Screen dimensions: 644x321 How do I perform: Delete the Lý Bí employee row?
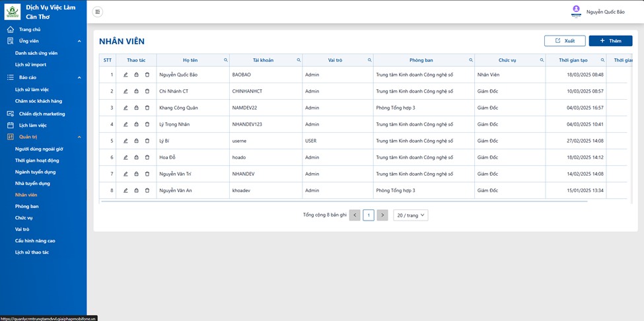coord(147,141)
